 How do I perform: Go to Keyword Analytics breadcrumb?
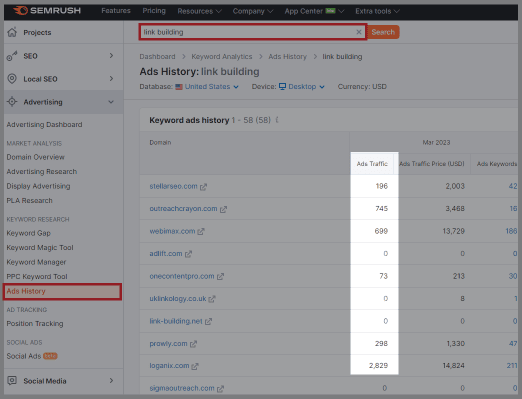[222, 57]
